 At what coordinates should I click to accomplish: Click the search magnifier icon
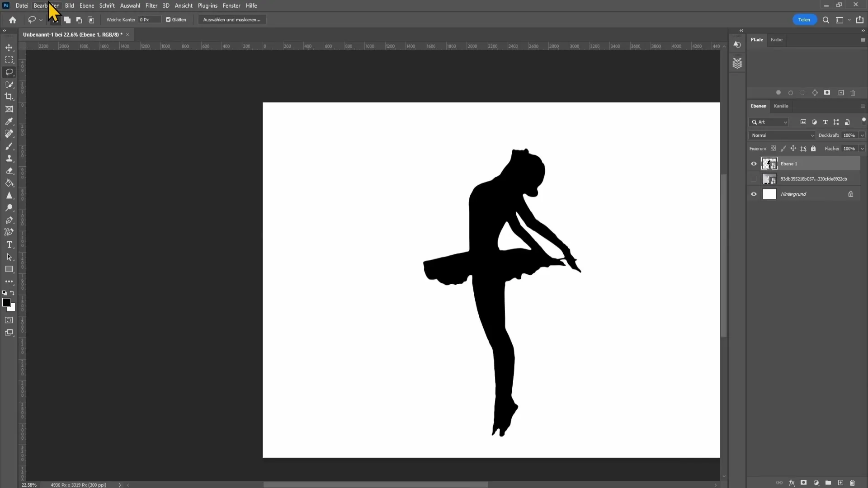coord(826,20)
